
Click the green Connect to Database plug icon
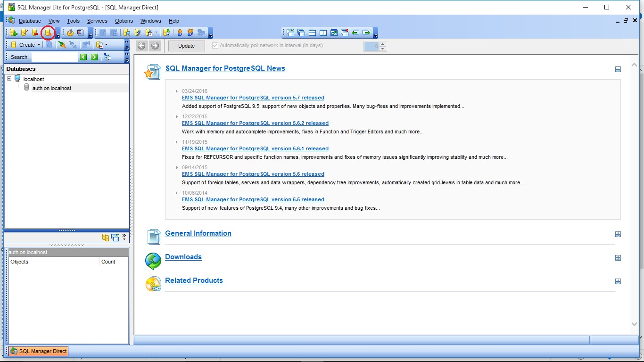click(x=62, y=45)
